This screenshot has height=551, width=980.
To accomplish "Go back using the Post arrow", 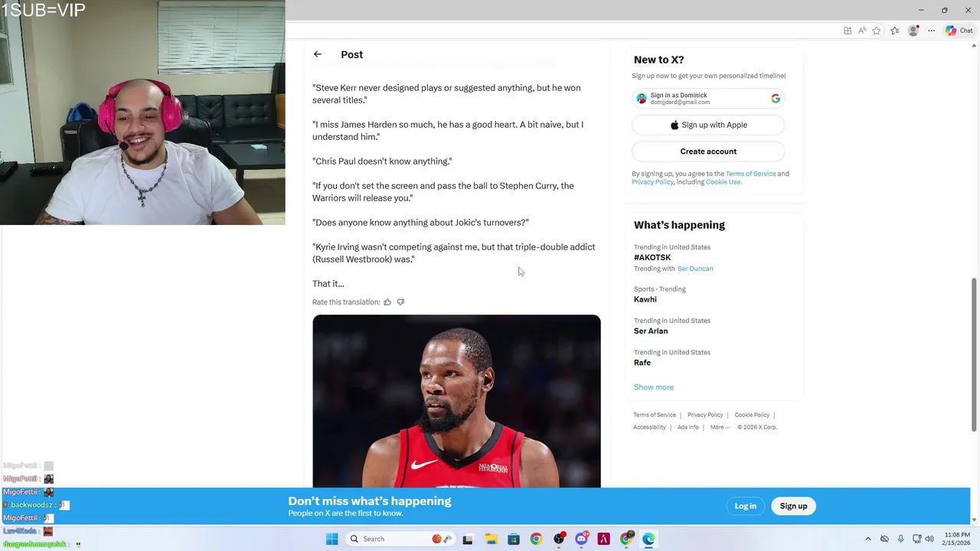I will [x=318, y=54].
